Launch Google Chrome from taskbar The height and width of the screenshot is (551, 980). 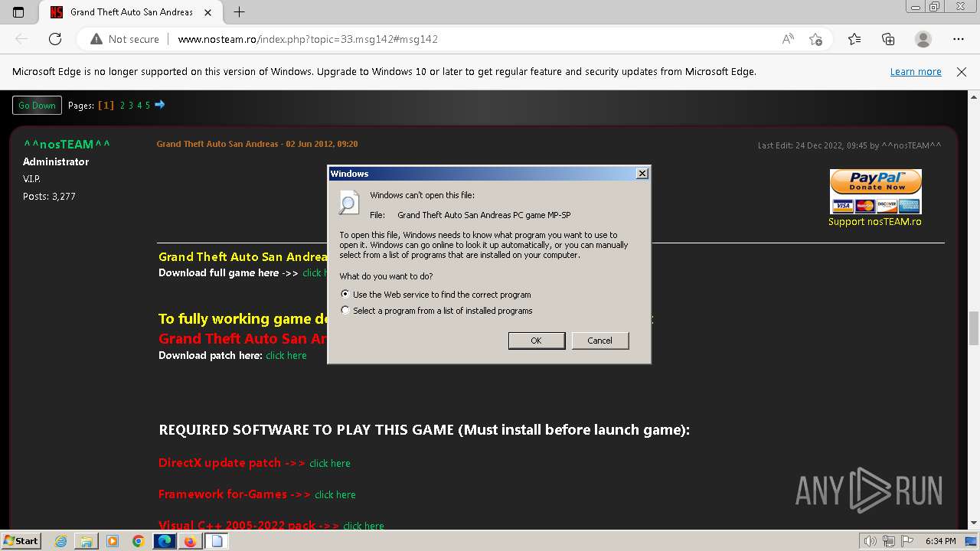138,541
